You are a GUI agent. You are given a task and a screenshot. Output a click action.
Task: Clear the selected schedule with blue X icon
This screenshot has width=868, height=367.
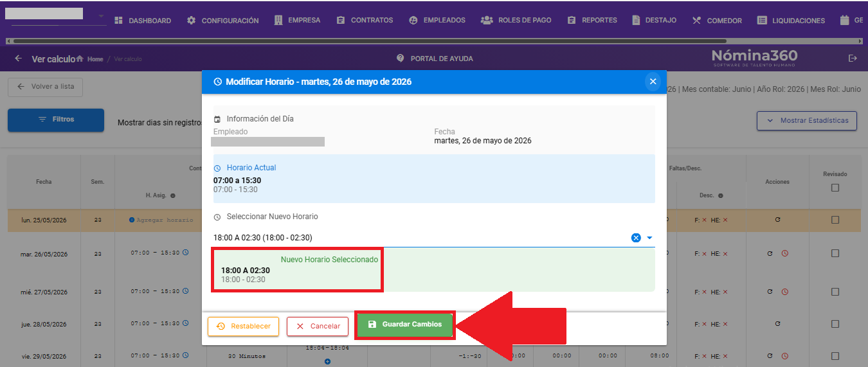(636, 238)
